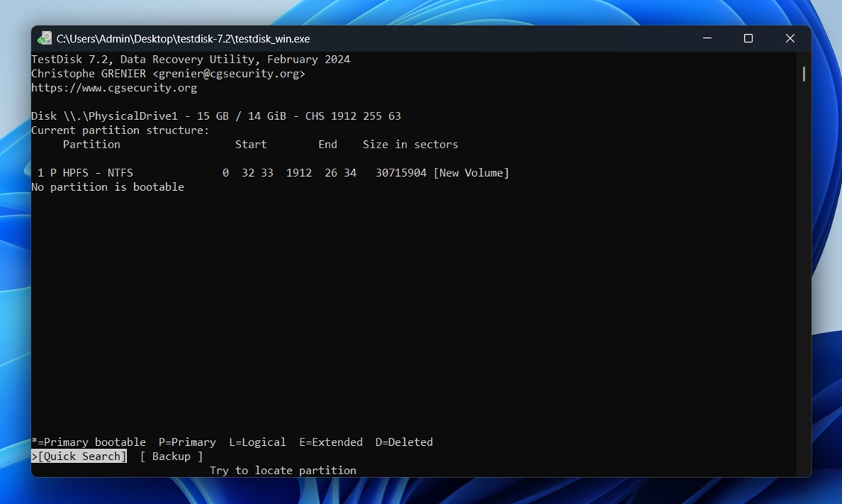Minimize the TestDisk console window
Image resolution: width=842 pixels, height=504 pixels.
point(707,39)
